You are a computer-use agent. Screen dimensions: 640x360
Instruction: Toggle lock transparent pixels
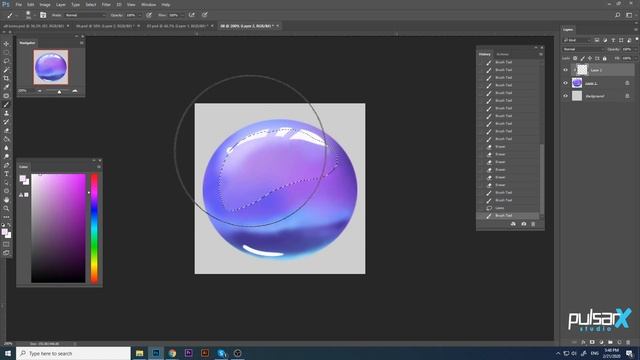click(x=575, y=58)
